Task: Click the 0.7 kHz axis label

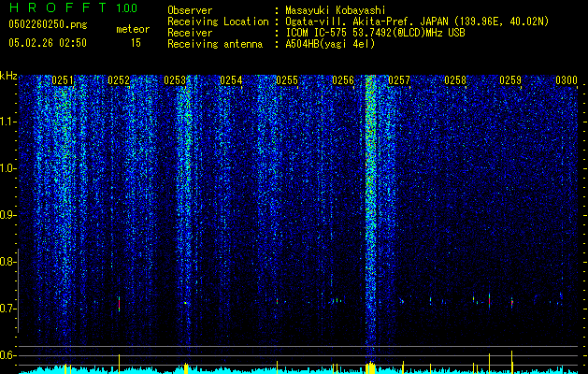Action: point(7,309)
